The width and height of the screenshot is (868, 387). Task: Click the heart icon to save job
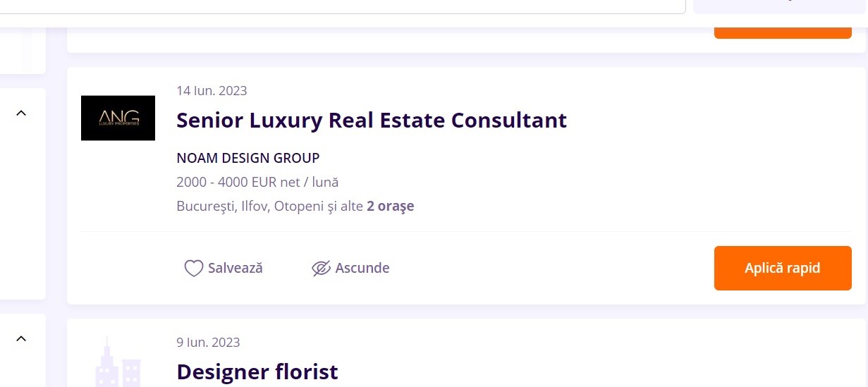click(194, 269)
